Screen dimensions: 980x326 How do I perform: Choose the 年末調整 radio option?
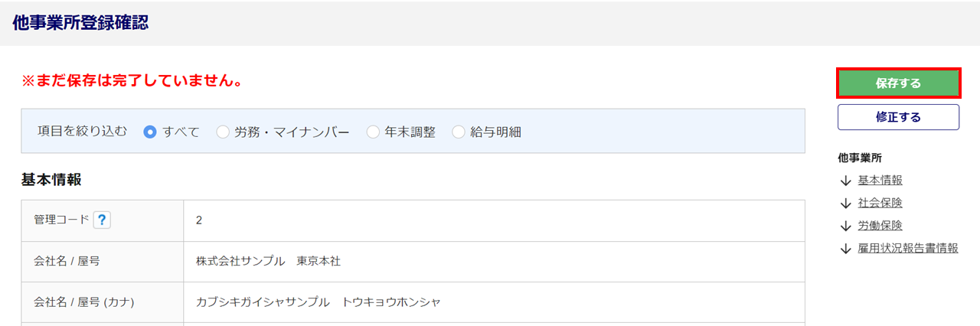pyautogui.click(x=373, y=132)
